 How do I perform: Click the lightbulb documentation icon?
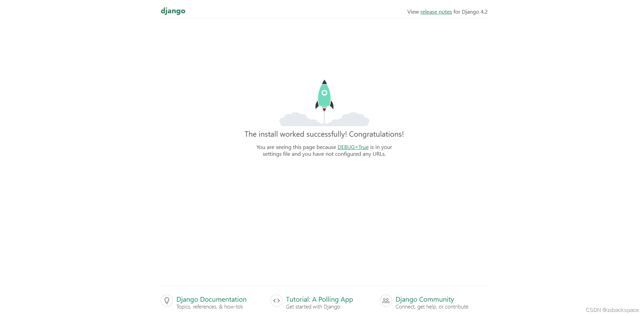(x=167, y=301)
